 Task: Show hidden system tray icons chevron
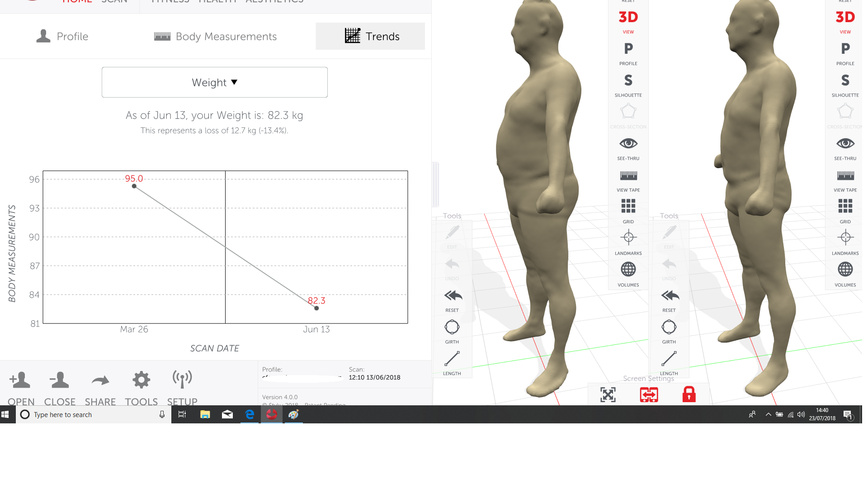(x=768, y=414)
